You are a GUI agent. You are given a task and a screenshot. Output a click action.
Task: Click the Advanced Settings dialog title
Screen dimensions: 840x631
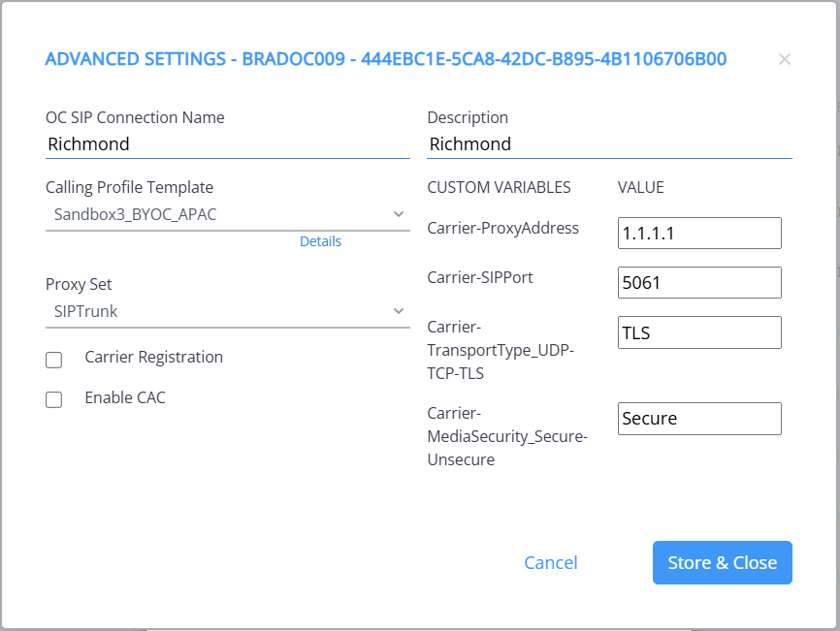tap(385, 60)
